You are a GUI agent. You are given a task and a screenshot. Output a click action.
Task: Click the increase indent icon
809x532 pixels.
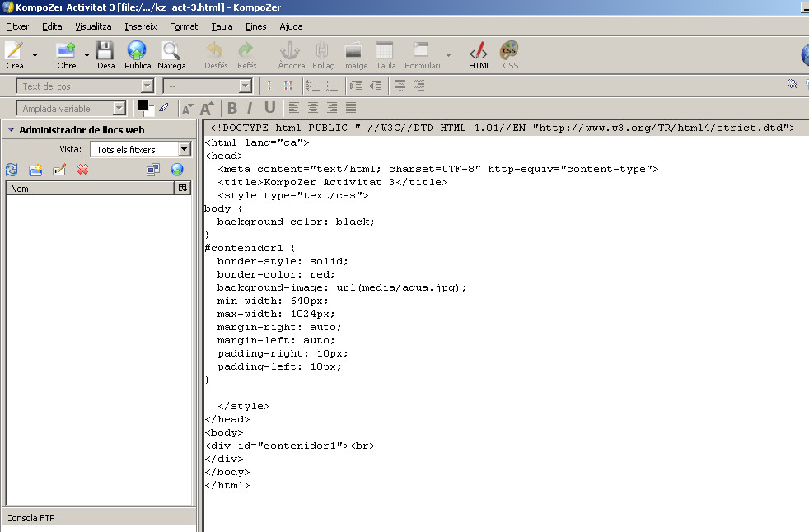[356, 86]
